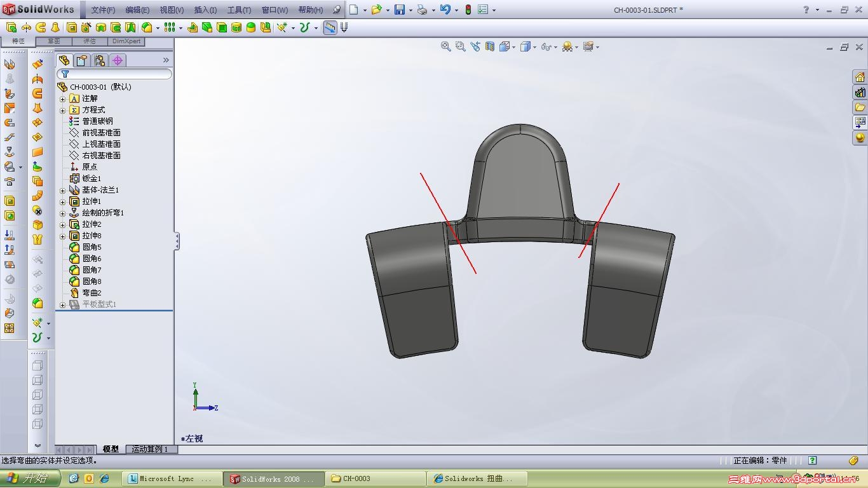
Task: Select the DimXpertManager crosshair tab icon
Action: 118,60
